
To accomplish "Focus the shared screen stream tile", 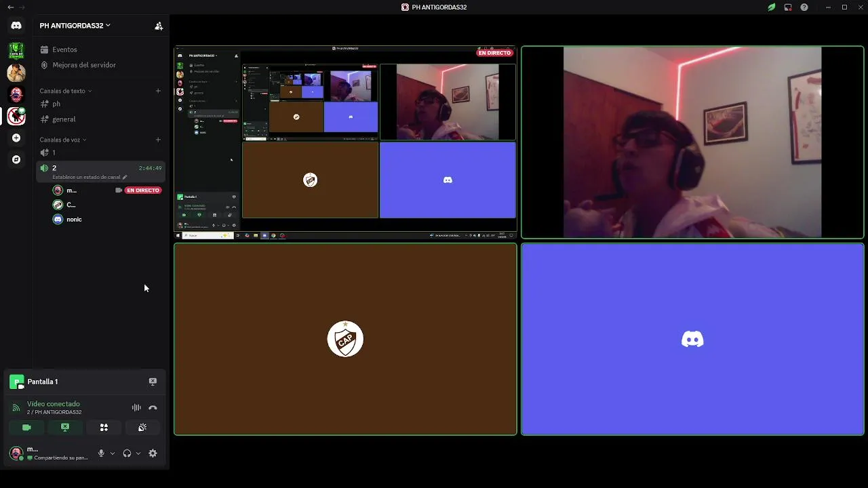I will click(345, 142).
